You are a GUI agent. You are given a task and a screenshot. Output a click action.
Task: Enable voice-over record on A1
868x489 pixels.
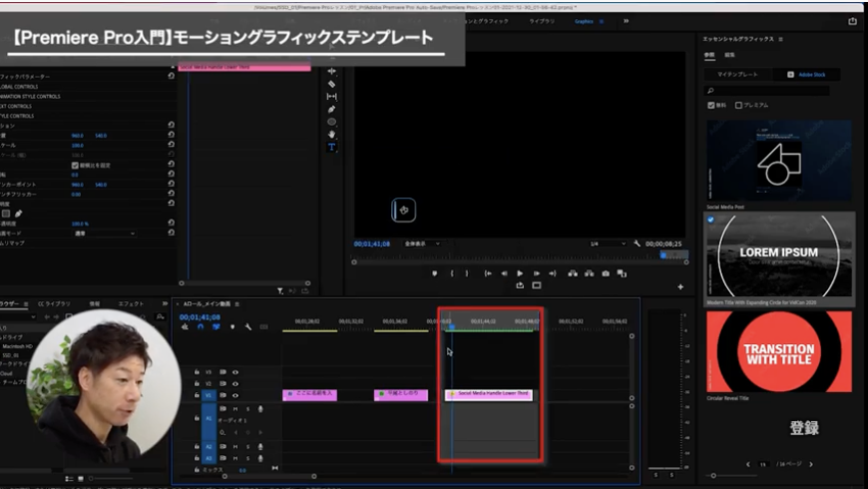click(x=260, y=409)
